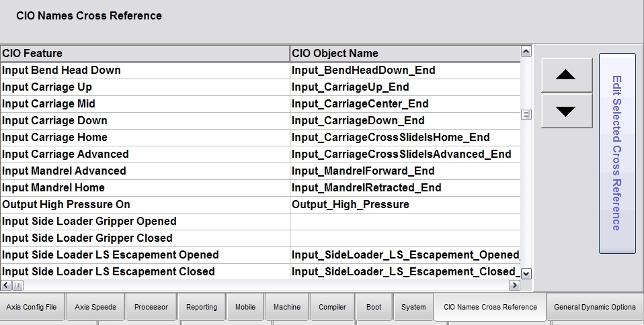Open the Axis Config File tab

(x=32, y=307)
